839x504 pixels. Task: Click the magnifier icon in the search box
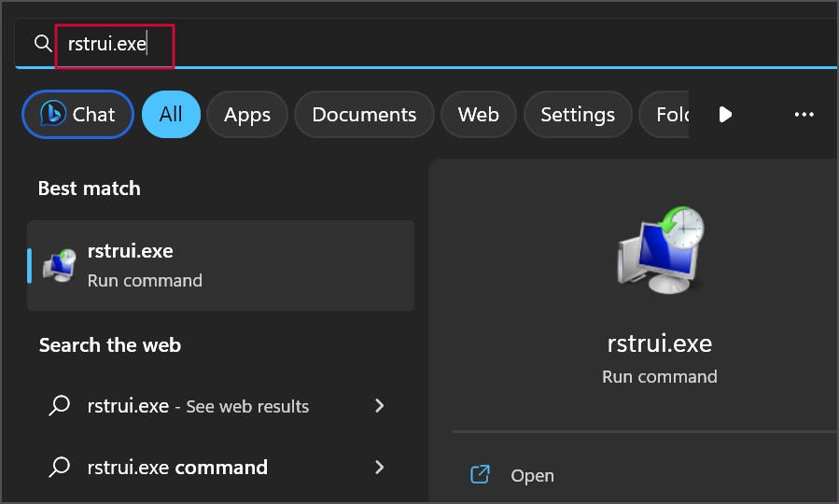42,44
